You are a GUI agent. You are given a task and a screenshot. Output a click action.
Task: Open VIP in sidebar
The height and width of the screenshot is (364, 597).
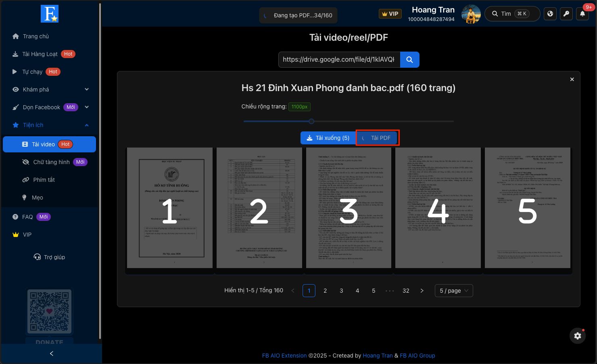(49, 235)
